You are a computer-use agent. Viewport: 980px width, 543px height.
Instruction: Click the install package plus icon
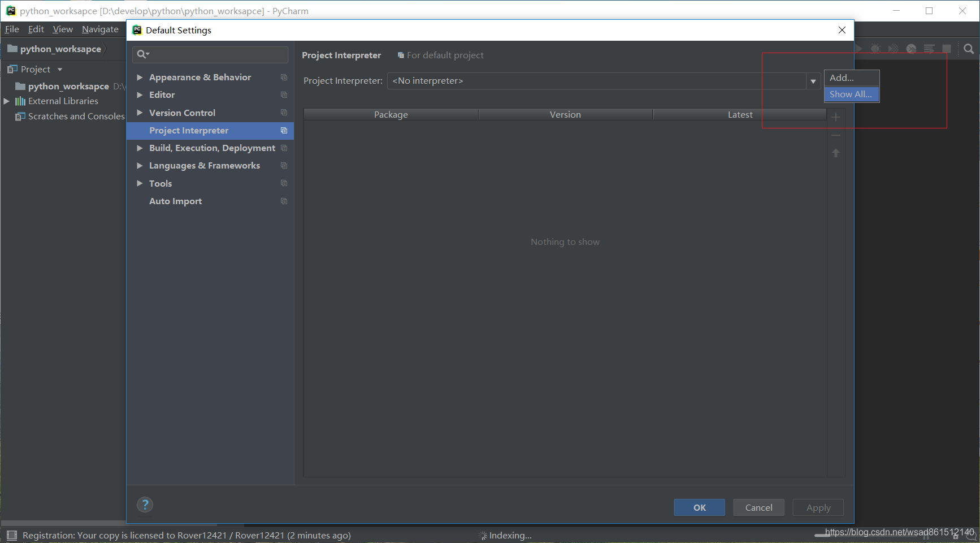[836, 117]
